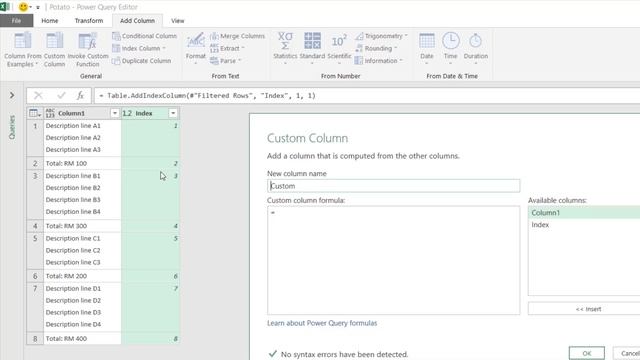Open Column From Examples tool

23,49
